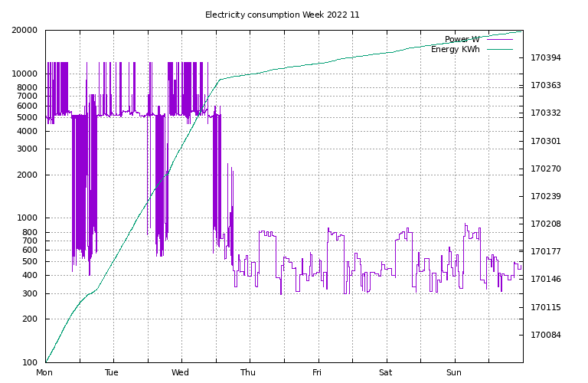
Task: Select the 500 left axis tick label
Action: pos(30,261)
